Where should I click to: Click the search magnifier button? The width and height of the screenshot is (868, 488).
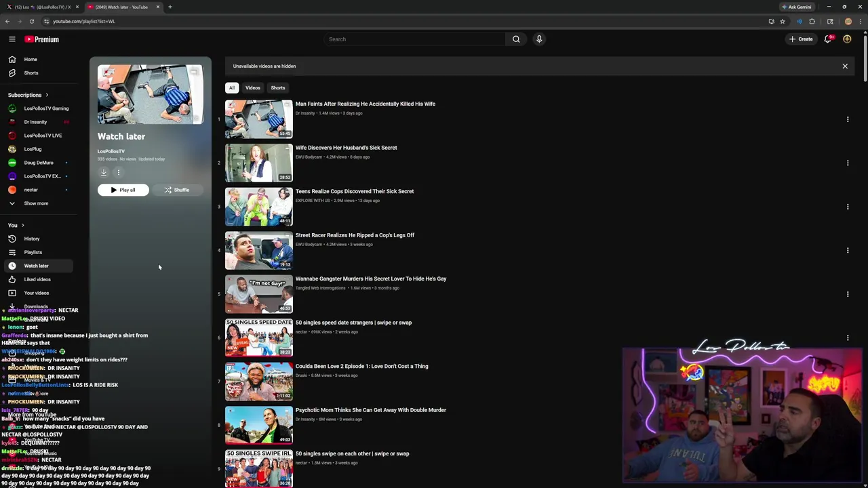pos(516,39)
